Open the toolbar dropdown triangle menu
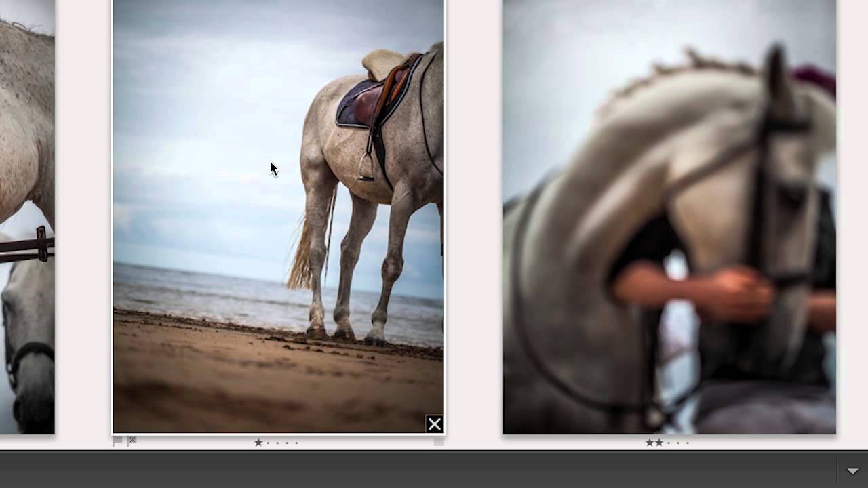This screenshot has width=868, height=488. pos(852,471)
